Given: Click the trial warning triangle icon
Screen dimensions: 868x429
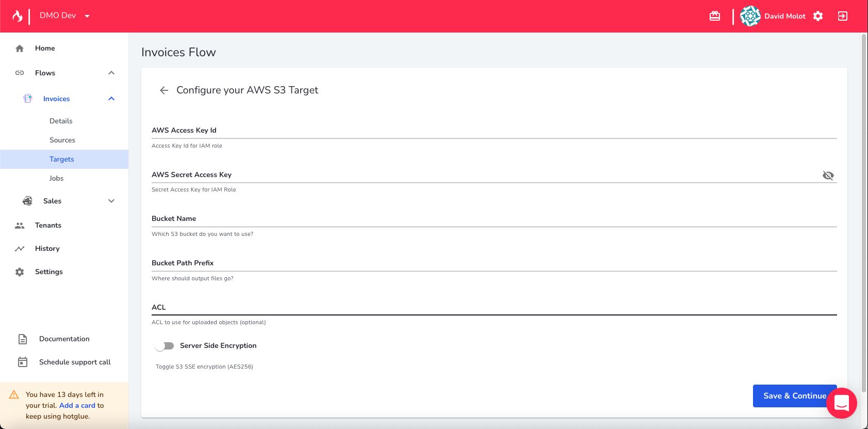Looking at the screenshot, I should coord(14,395).
